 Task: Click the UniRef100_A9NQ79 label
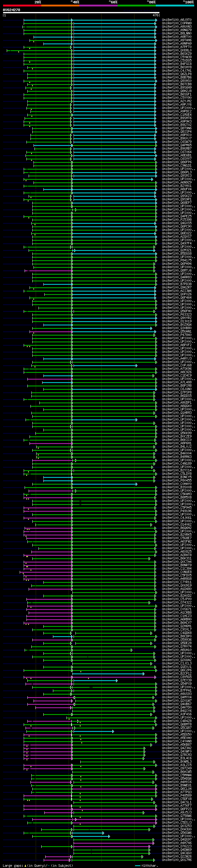click(177, 30)
